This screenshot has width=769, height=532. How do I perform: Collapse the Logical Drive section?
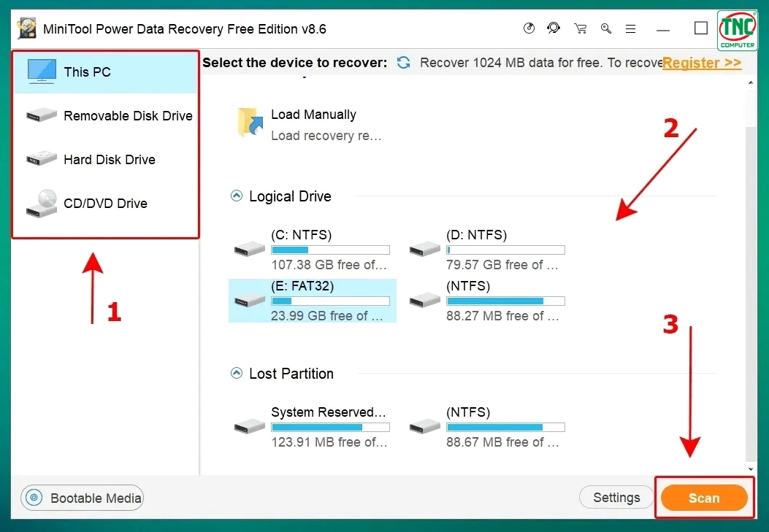(x=237, y=196)
